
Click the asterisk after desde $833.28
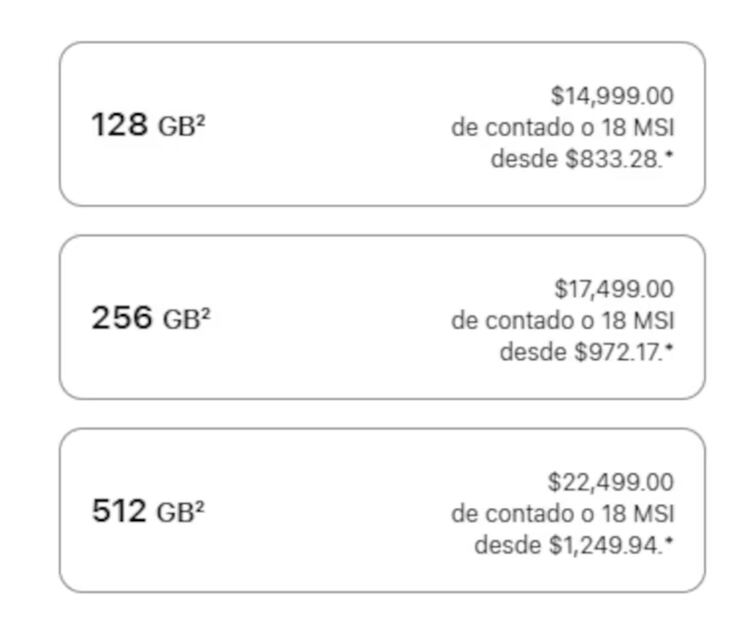tap(669, 156)
